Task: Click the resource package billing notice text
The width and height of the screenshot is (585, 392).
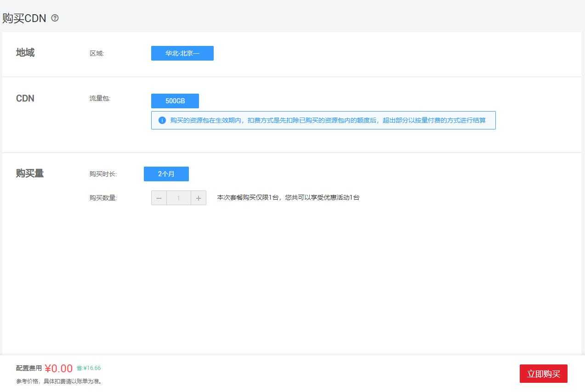Action: point(328,120)
